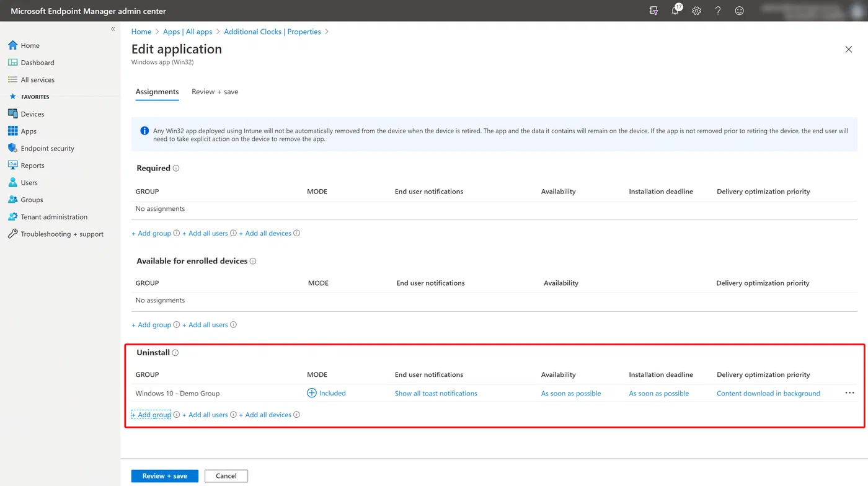Open more options ellipsis for Demo Group row

pos(849,392)
